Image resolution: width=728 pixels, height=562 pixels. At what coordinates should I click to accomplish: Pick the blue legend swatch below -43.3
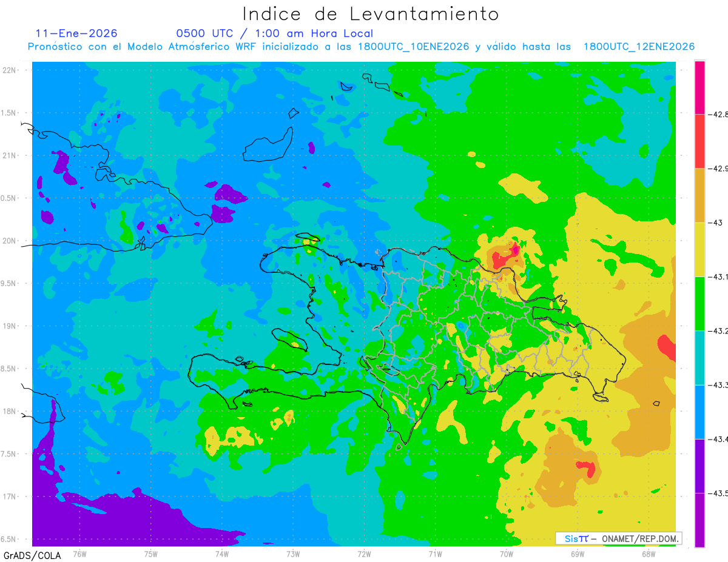point(699,412)
